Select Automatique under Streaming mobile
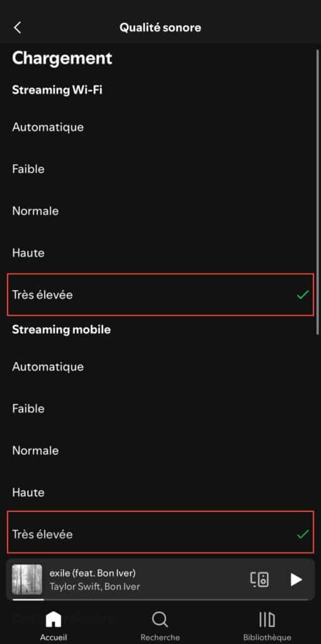321x644 pixels. point(160,367)
